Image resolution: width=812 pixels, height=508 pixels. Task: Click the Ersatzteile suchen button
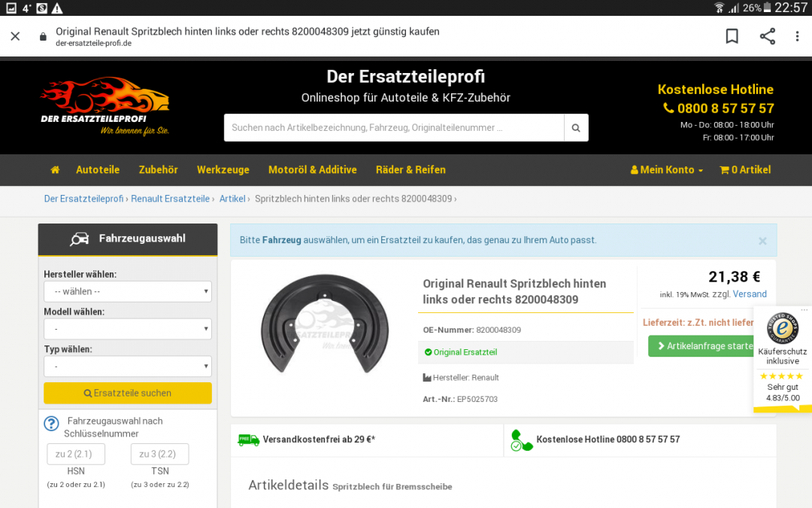pyautogui.click(x=128, y=393)
